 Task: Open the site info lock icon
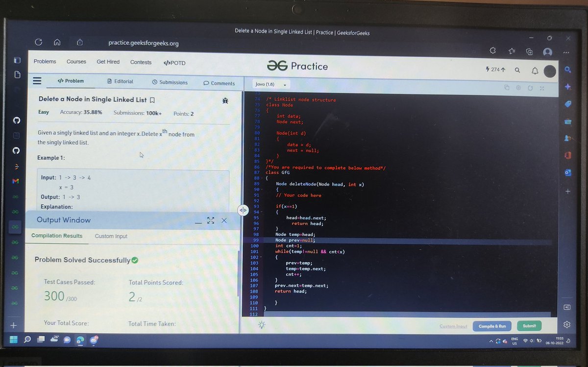(80, 43)
